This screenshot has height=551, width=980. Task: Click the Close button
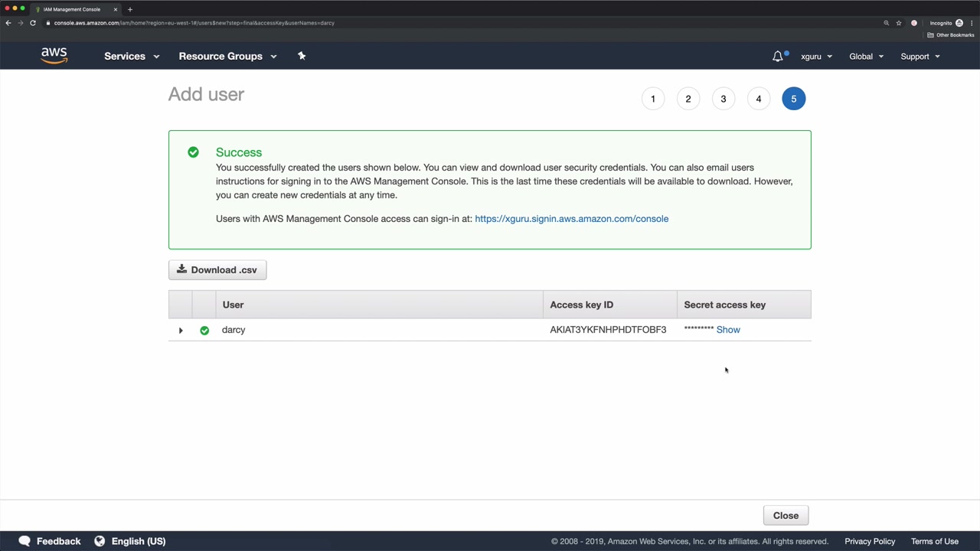tap(786, 516)
